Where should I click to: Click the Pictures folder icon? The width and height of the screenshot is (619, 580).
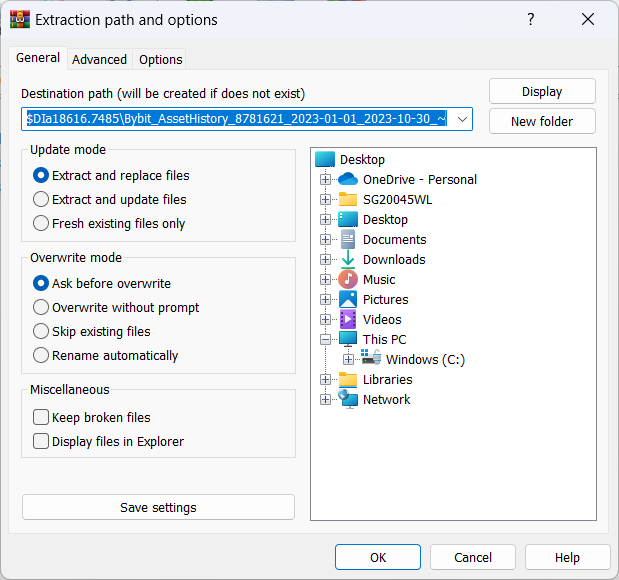point(348,300)
